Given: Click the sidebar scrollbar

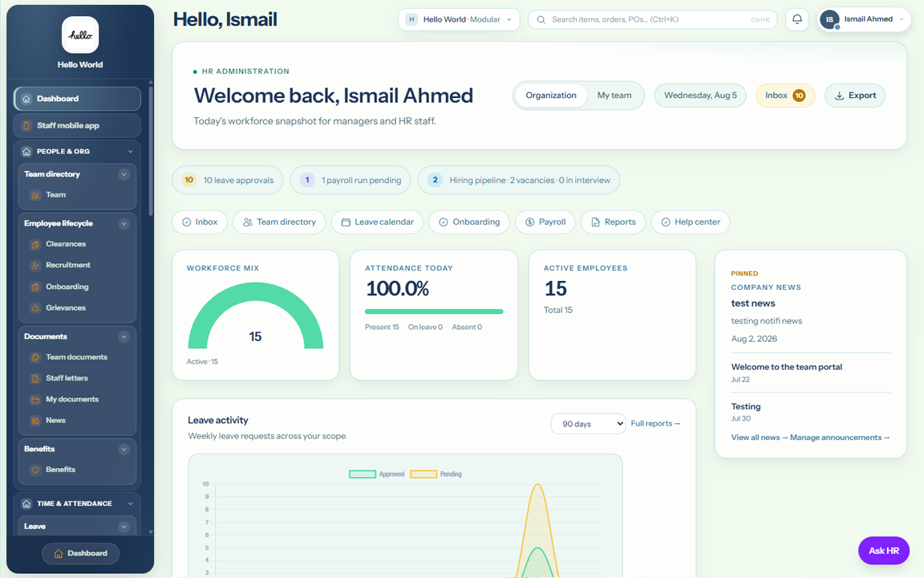Looking at the screenshot, I should click(151, 151).
